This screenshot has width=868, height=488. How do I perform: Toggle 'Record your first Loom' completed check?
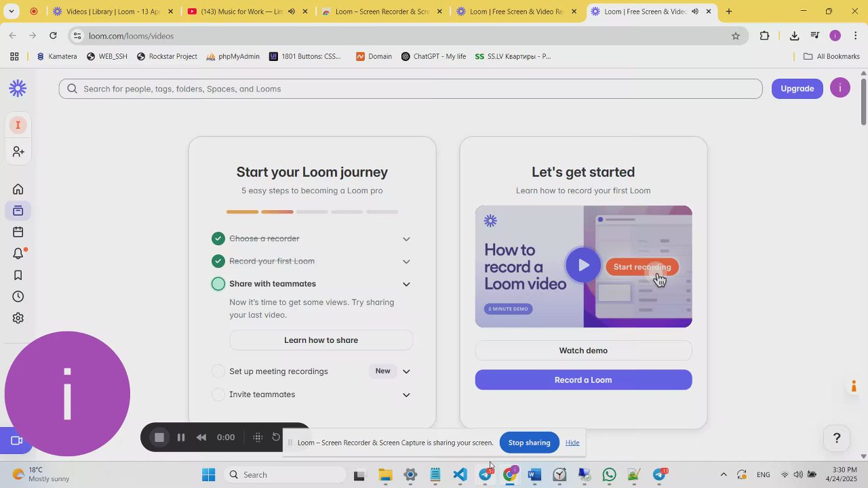[218, 261]
